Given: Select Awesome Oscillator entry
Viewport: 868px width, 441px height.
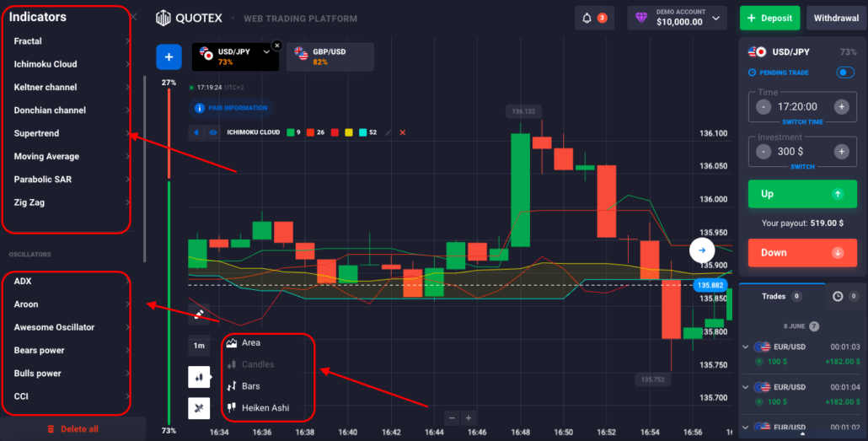Looking at the screenshot, I should coord(71,327).
